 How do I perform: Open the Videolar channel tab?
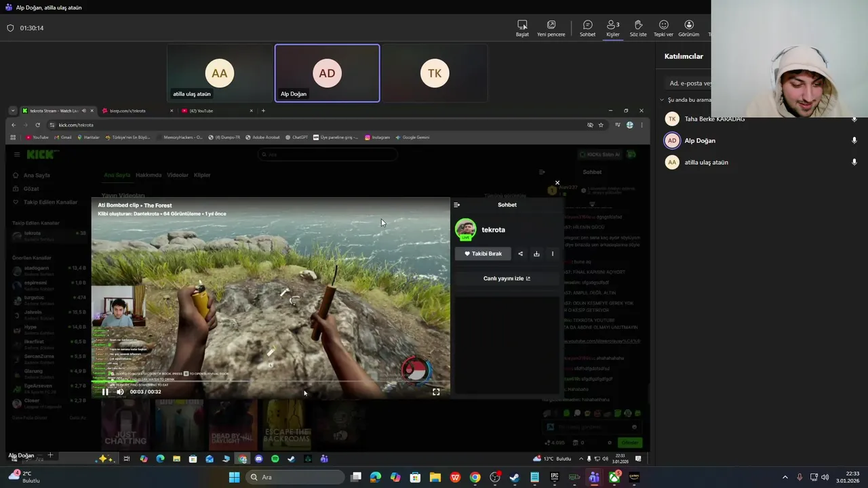[x=178, y=175]
